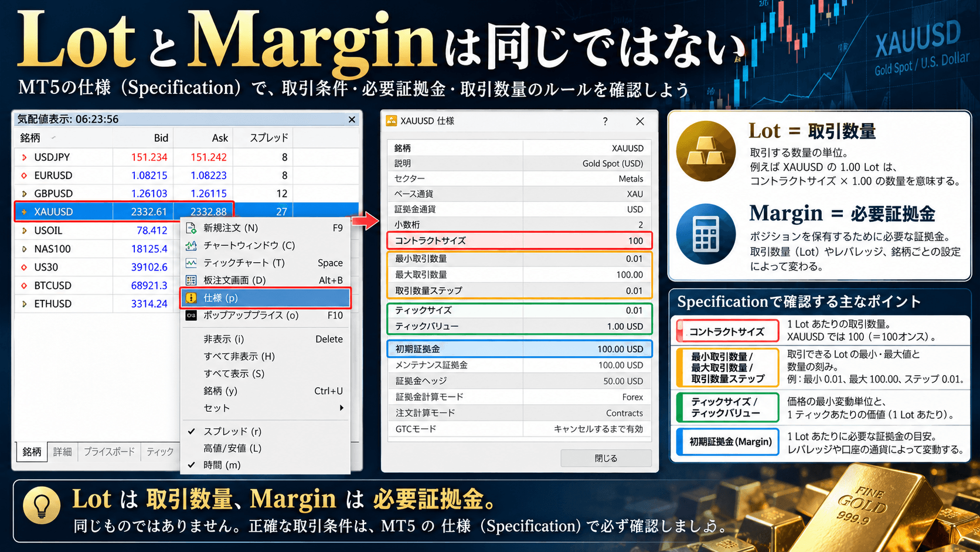
Task: Expand the セット submenu arrow
Action: tap(342, 408)
